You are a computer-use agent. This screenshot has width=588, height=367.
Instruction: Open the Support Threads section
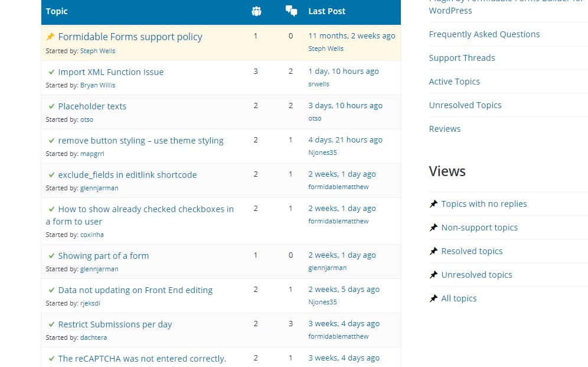[462, 57]
